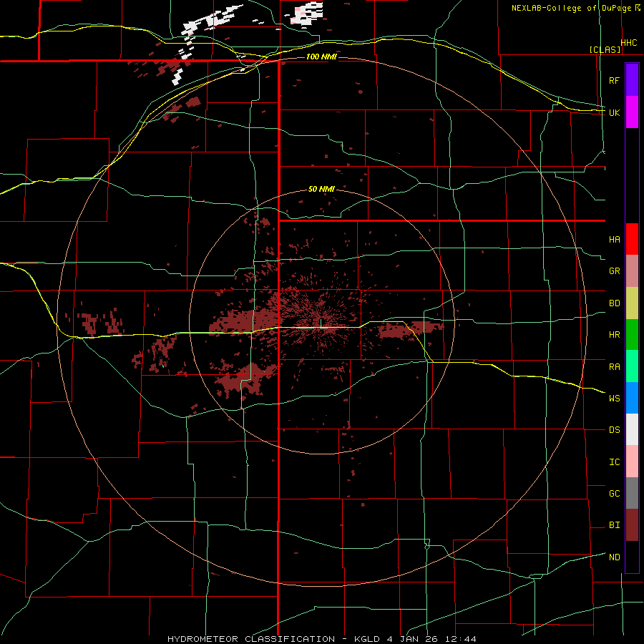Click the BD legend label
This screenshot has height=644, width=644.
click(614, 303)
